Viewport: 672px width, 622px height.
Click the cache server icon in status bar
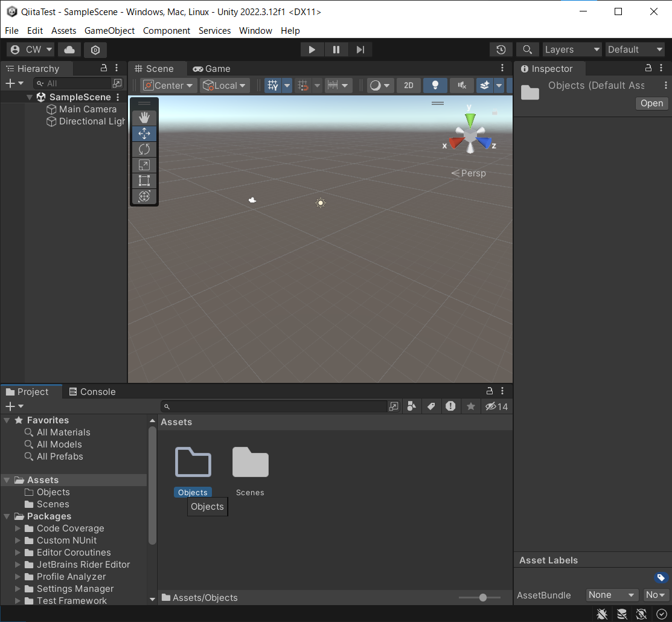point(621,614)
